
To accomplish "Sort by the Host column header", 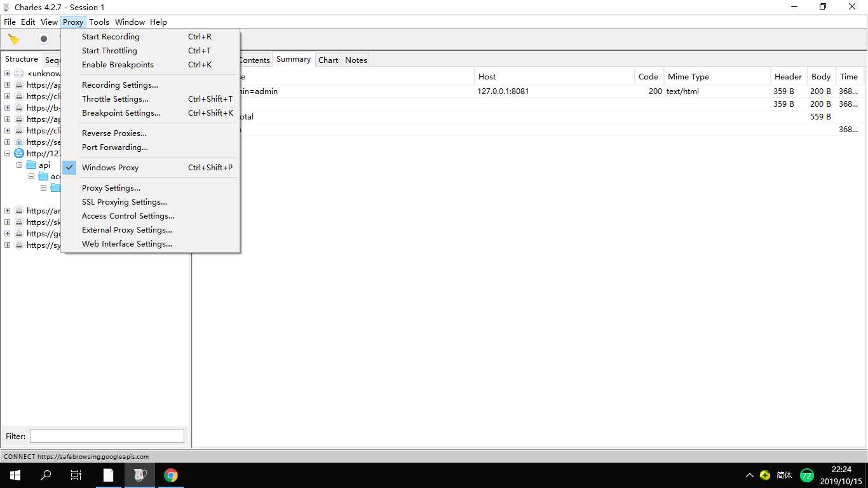I will coord(554,76).
